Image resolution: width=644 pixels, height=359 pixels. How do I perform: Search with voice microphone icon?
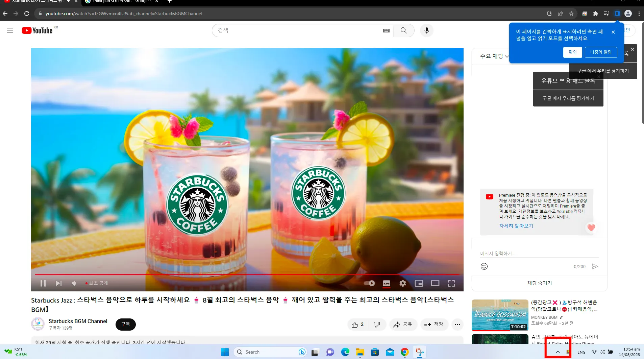pyautogui.click(x=427, y=30)
